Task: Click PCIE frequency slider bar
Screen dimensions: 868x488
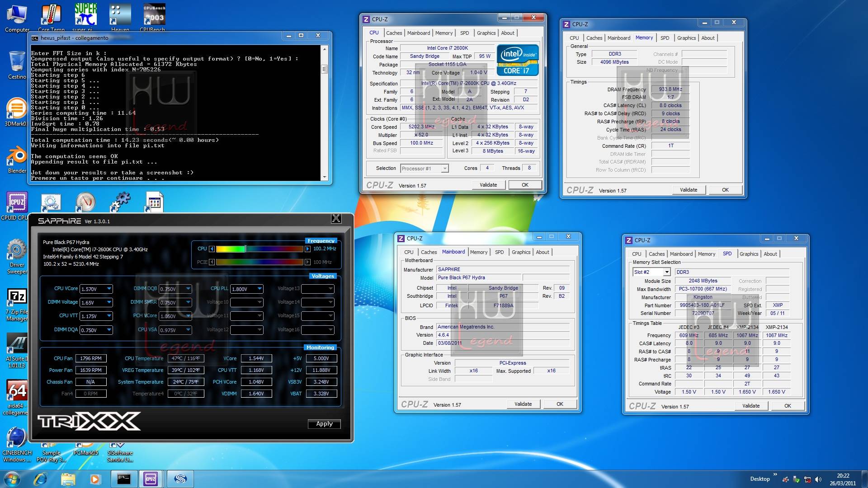Action: tap(260, 262)
